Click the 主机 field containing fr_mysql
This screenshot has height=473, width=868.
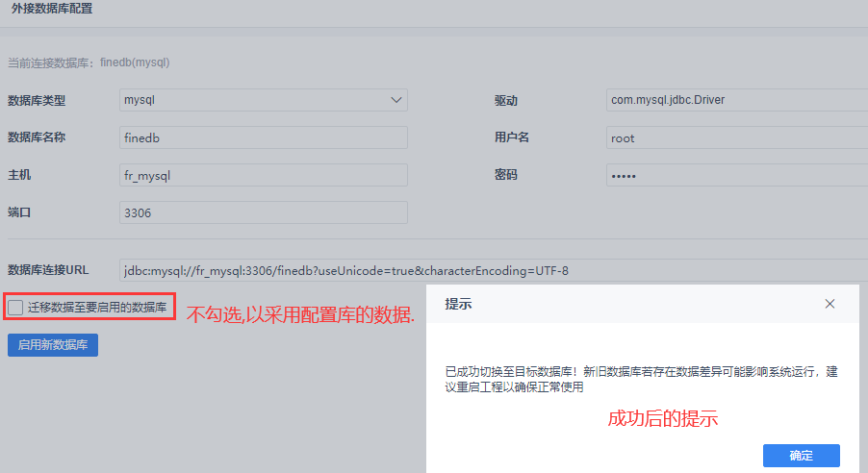(x=263, y=175)
